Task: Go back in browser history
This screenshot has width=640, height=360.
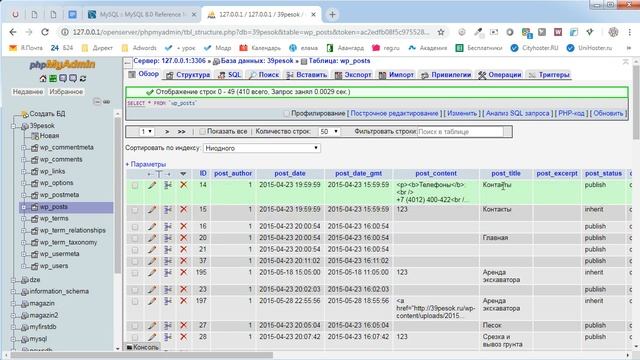Action: pyautogui.click(x=13, y=32)
